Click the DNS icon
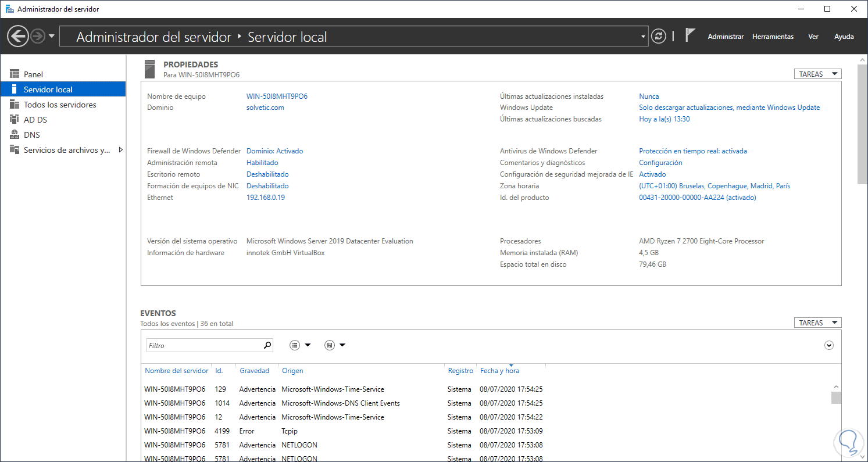868x462 pixels. click(15, 134)
